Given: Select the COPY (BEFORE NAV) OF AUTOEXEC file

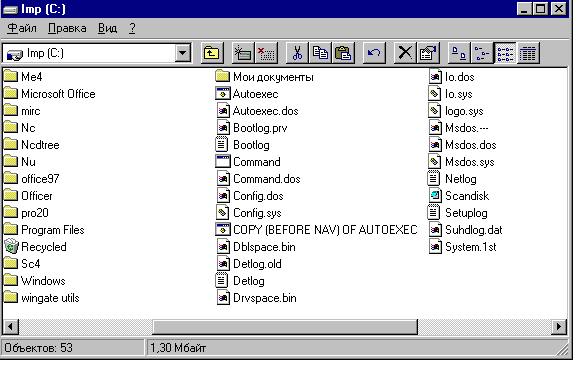Looking at the screenshot, I should 316,230.
